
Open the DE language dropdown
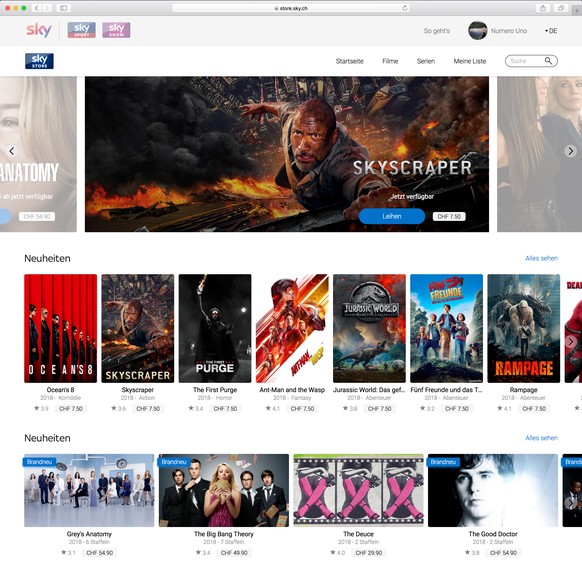pos(551,31)
